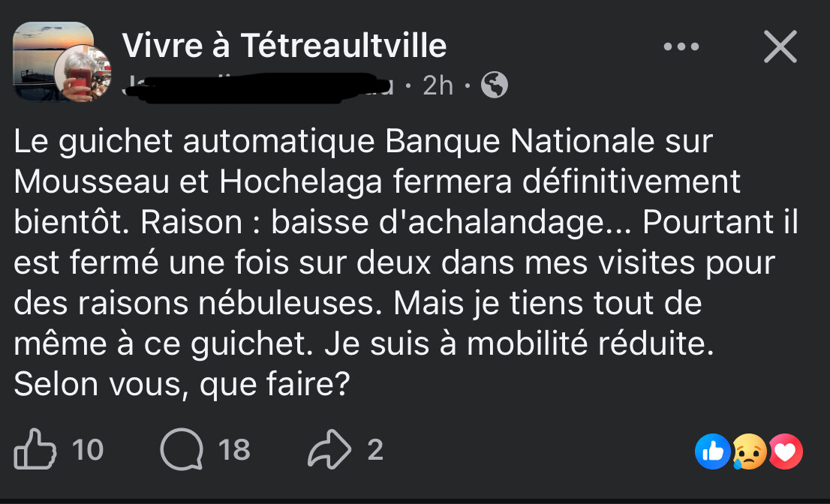830x504 pixels.
Task: Click the blue like reaction emoji
Action: click(712, 451)
